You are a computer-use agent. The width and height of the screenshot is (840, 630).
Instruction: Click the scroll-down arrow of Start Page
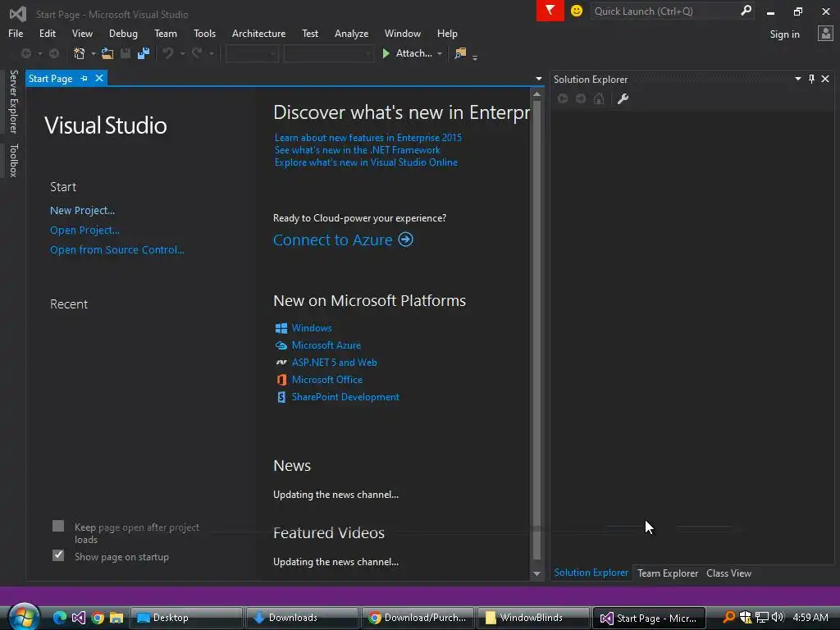(x=536, y=573)
